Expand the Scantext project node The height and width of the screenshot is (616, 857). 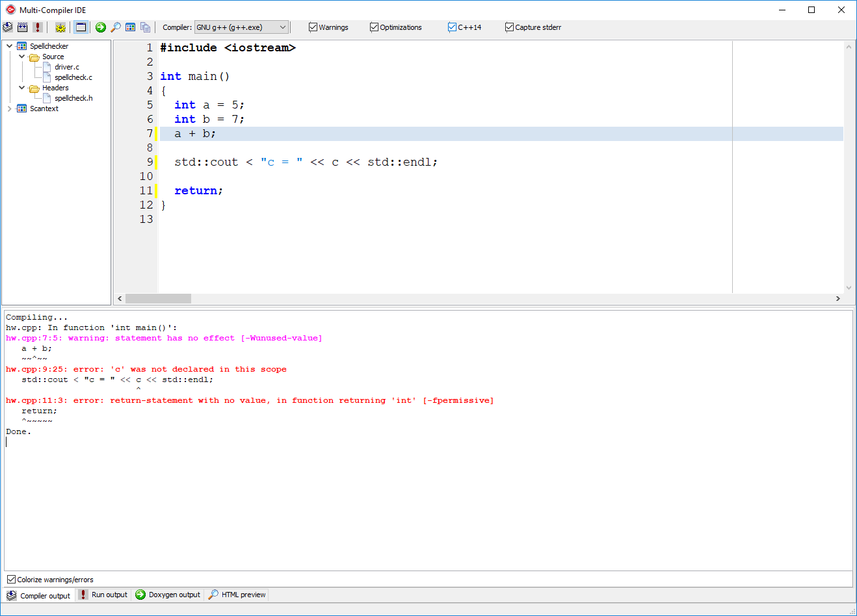(9, 109)
